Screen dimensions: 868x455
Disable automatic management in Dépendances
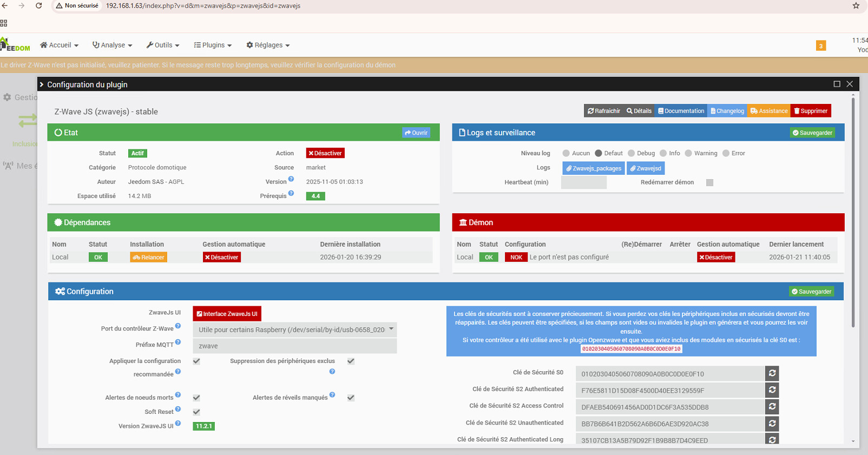point(222,257)
